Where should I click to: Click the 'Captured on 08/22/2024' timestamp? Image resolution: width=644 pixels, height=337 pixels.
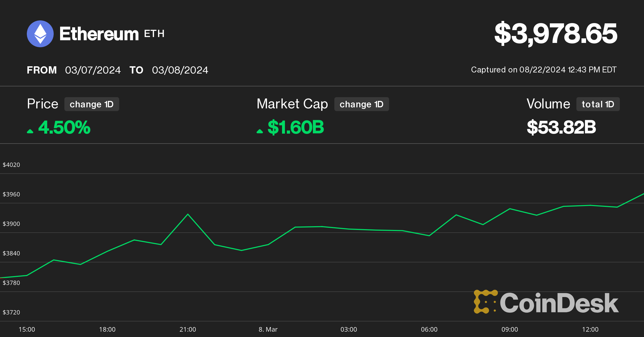pyautogui.click(x=544, y=70)
